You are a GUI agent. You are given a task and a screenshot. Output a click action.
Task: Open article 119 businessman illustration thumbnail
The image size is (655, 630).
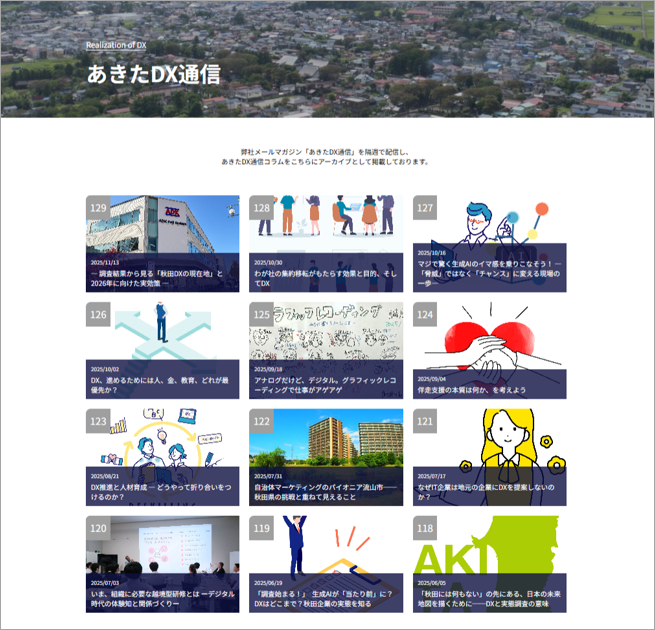point(326,545)
